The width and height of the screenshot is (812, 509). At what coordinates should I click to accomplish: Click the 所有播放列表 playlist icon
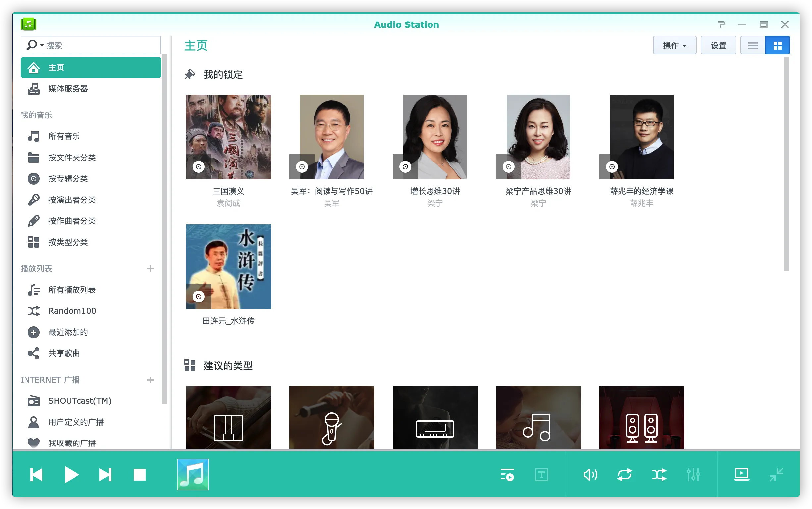[34, 290]
